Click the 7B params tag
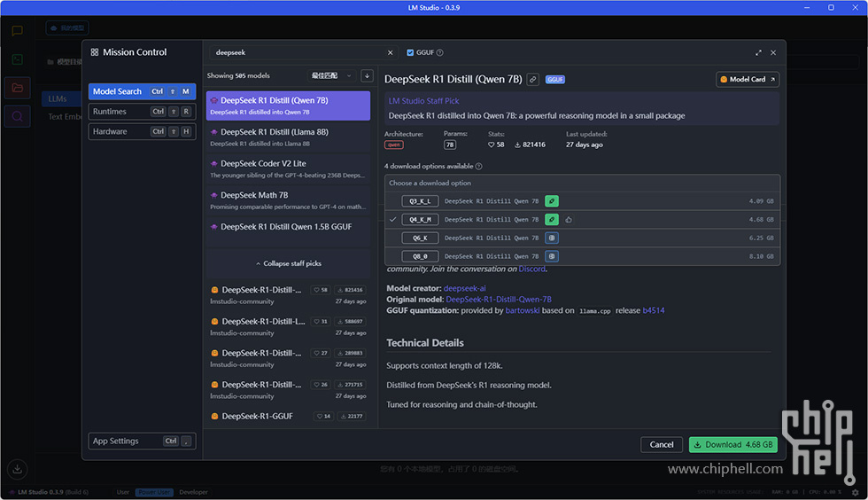The height and width of the screenshot is (500, 868). tap(450, 145)
